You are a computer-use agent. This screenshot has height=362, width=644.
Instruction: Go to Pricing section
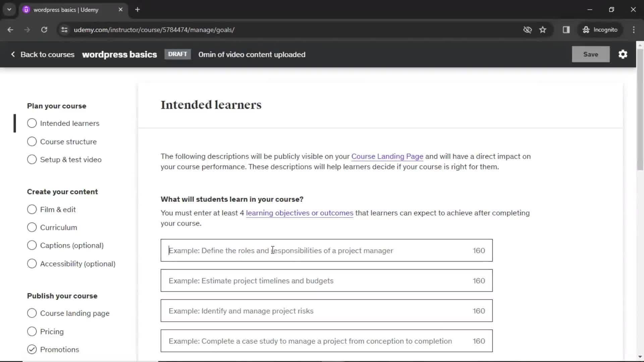52,331
